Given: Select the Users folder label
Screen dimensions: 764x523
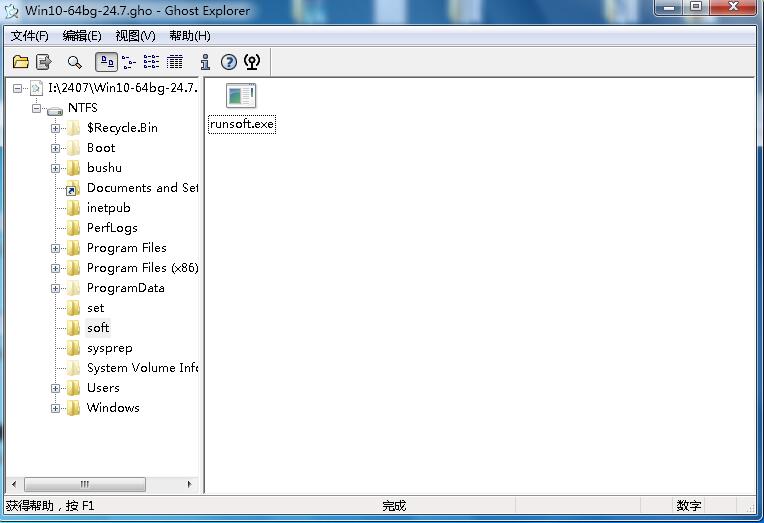Looking at the screenshot, I should coord(103,388).
